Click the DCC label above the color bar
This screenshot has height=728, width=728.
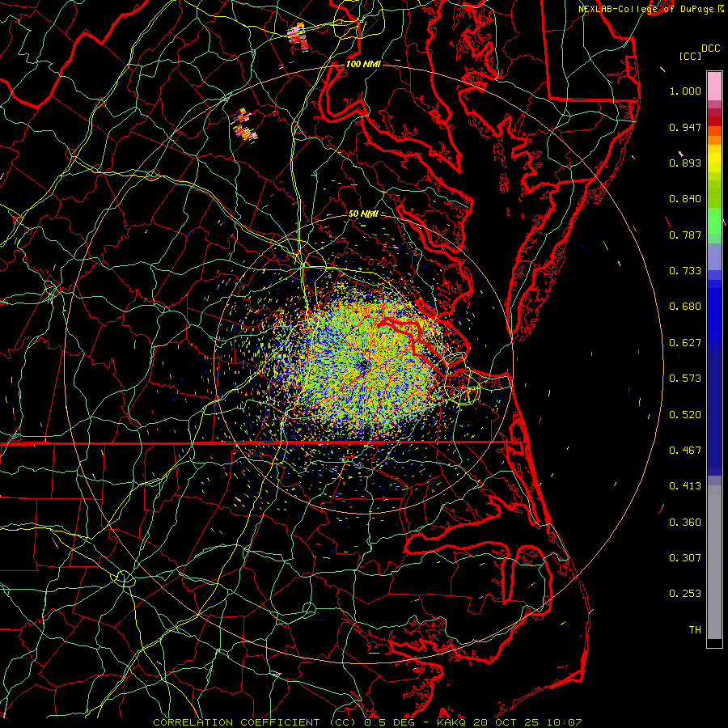710,49
